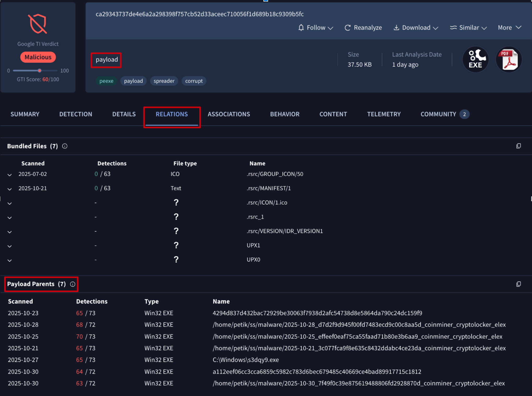
Task: Open the BEHAVIOR tab
Action: point(285,114)
